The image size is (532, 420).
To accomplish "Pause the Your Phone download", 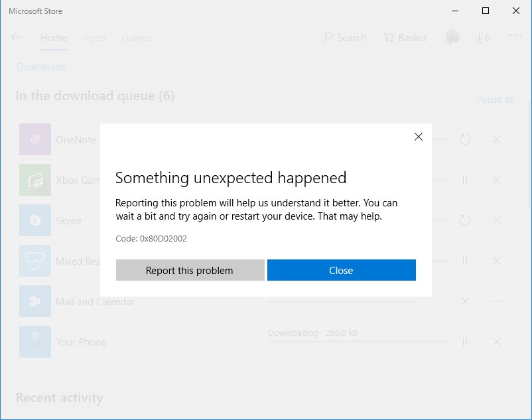I will 465,342.
